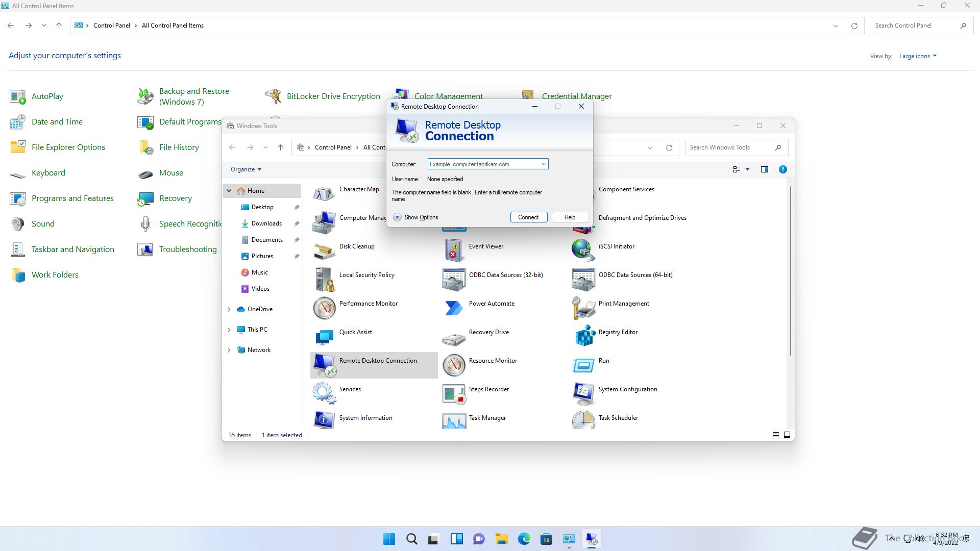Image resolution: width=980 pixels, height=551 pixels.
Task: Click Windows Tools vertical scrollbar
Action: 791,270
